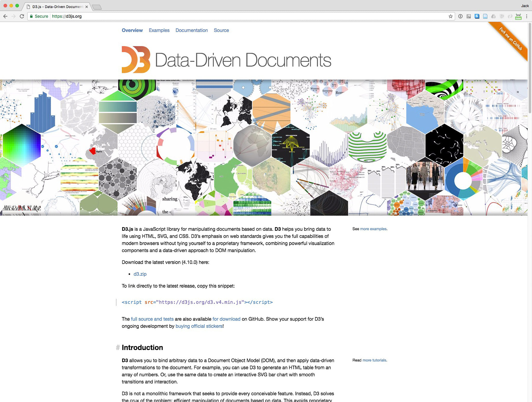
Task: Click the Jack profile button
Action: 525,6
